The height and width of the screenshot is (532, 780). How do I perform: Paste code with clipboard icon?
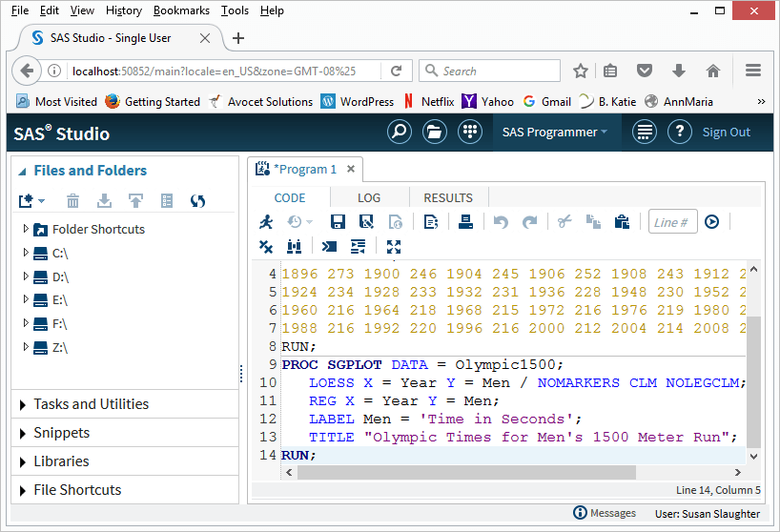coord(623,222)
